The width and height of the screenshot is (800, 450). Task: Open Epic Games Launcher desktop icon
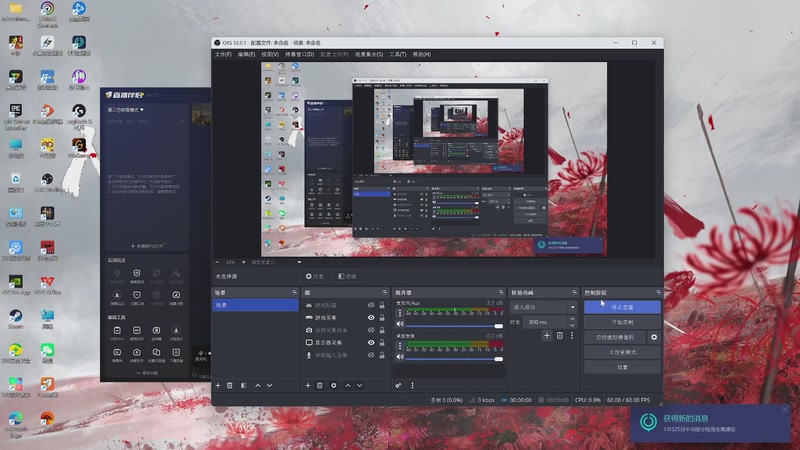click(16, 117)
